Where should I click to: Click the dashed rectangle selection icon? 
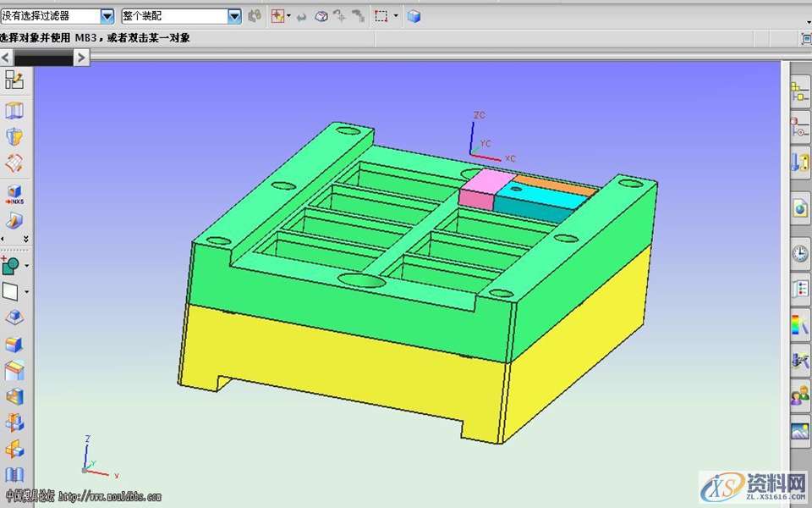click(381, 16)
